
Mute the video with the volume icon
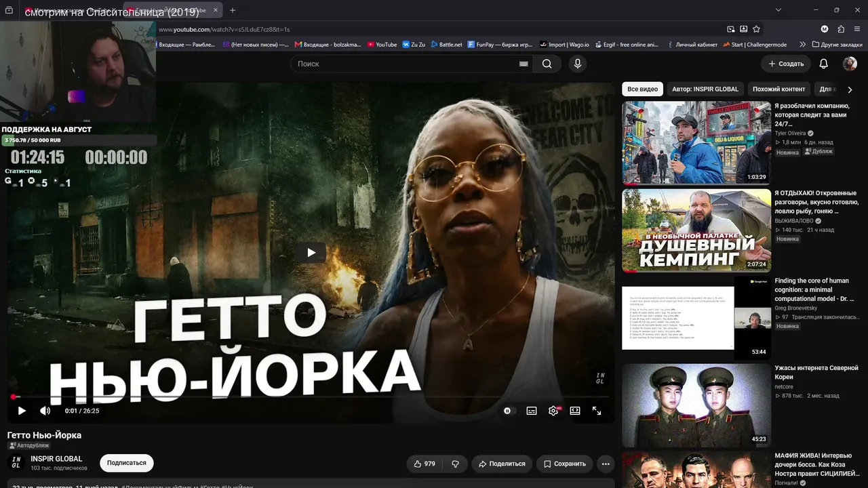[45, 411]
